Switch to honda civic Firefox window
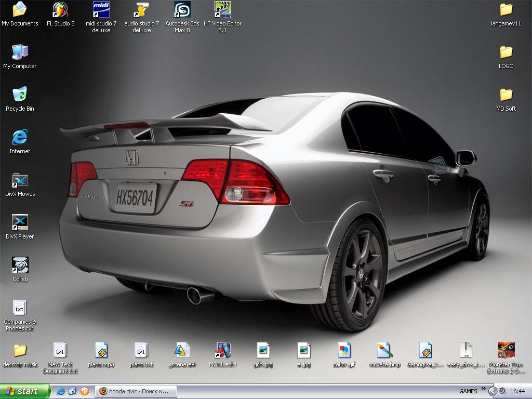Screen dimensions: 532x399 click(136, 391)
